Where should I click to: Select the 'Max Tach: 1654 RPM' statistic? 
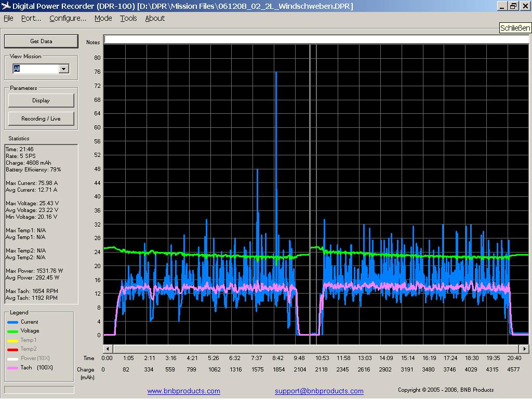[32, 291]
